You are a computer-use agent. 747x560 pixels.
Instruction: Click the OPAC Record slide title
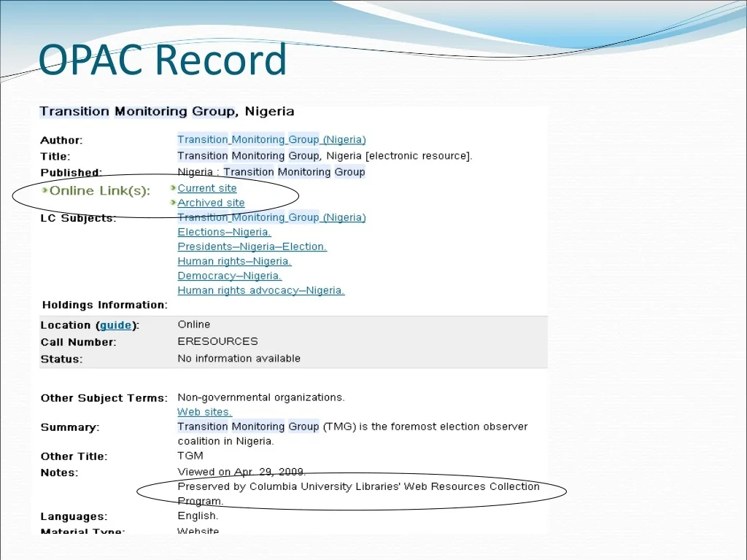(162, 60)
